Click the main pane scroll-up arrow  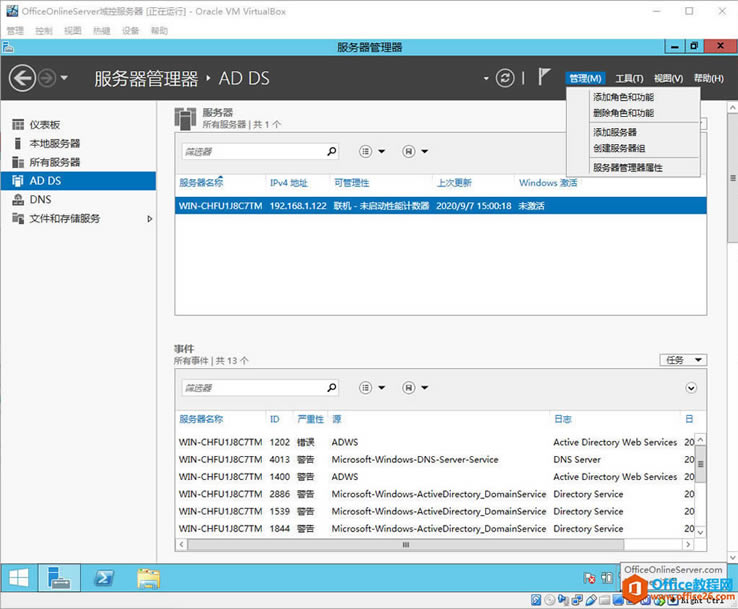(732, 108)
